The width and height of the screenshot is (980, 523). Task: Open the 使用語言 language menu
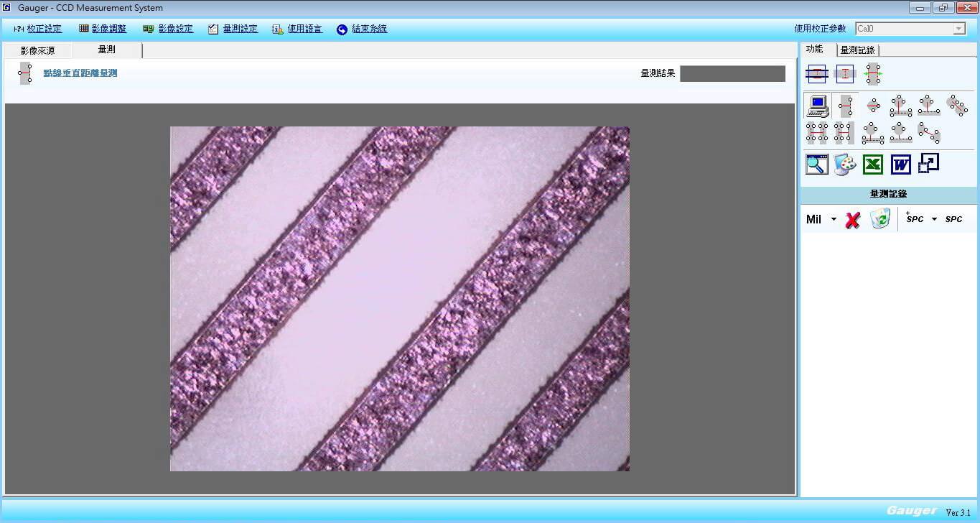coord(297,29)
